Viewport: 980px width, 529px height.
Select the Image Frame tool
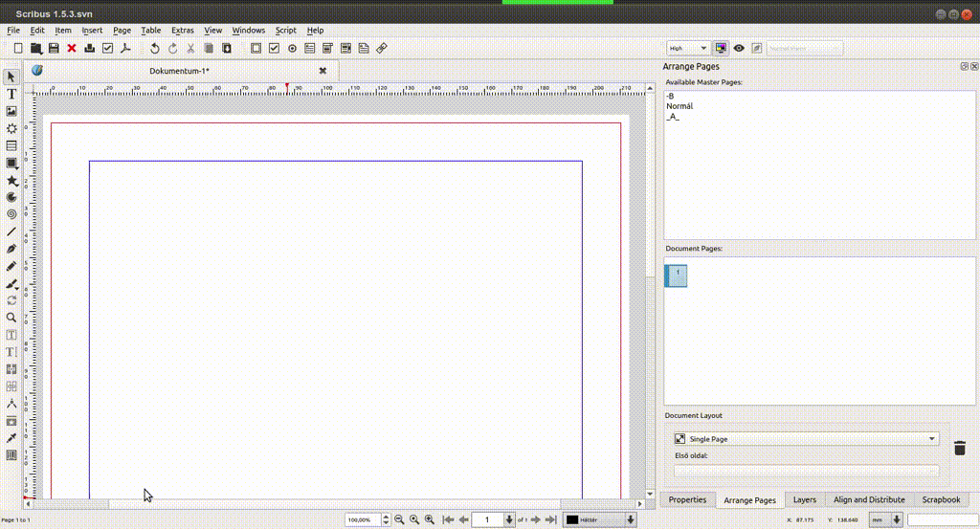click(x=11, y=111)
